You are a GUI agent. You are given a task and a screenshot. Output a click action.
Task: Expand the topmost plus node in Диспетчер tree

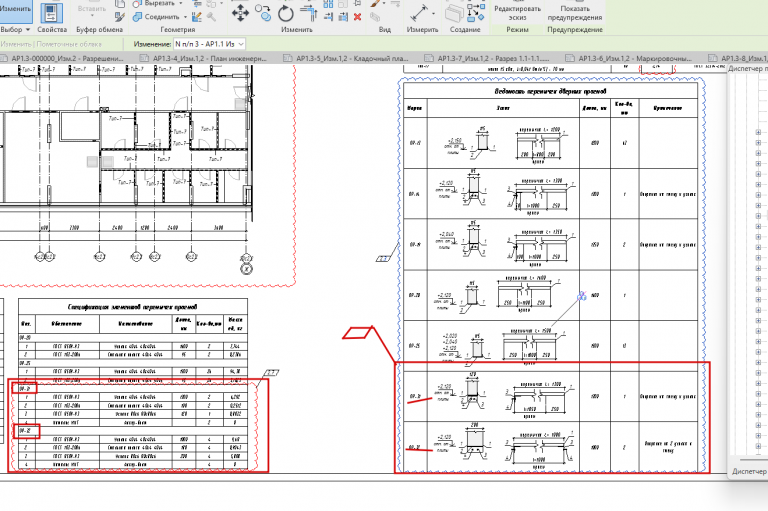click(758, 132)
